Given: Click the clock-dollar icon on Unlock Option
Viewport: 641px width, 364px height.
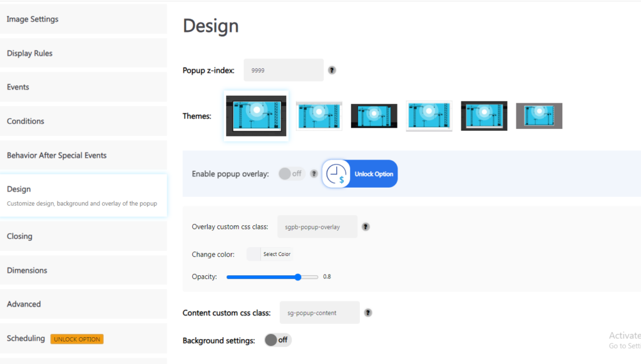Looking at the screenshot, I should [x=337, y=174].
